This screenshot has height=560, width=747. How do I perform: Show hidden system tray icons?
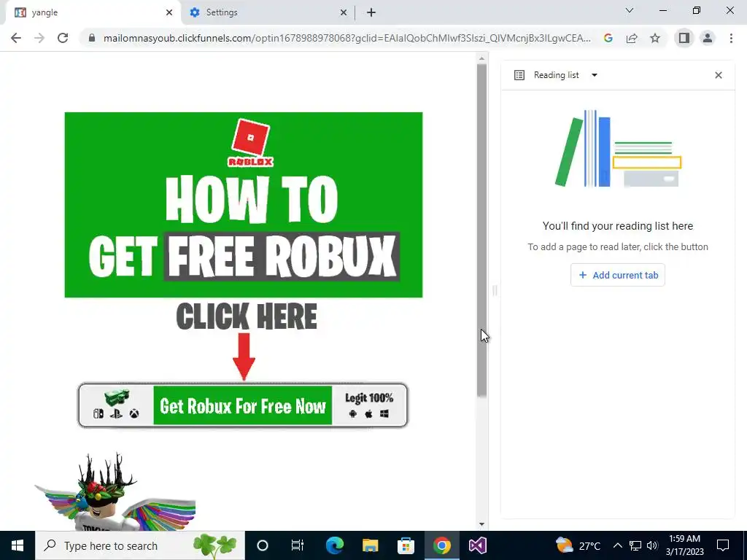coord(617,545)
